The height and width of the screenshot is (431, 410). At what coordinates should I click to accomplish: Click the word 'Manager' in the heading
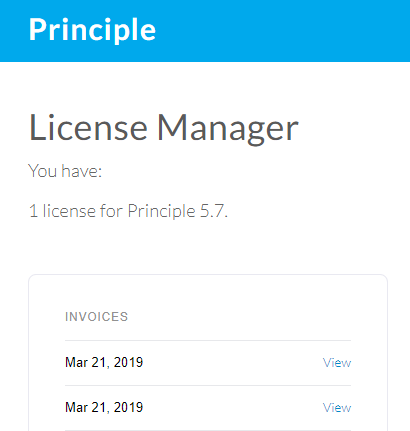tap(228, 128)
